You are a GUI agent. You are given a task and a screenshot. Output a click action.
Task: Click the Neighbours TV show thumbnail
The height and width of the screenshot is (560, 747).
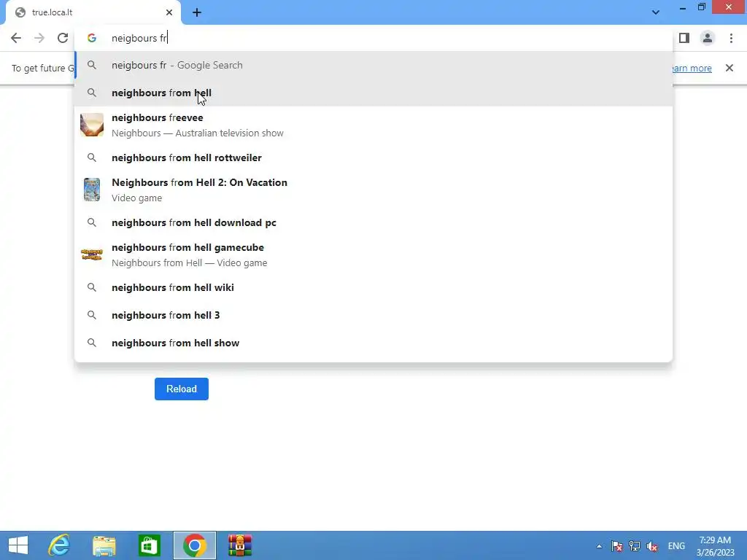click(x=92, y=125)
